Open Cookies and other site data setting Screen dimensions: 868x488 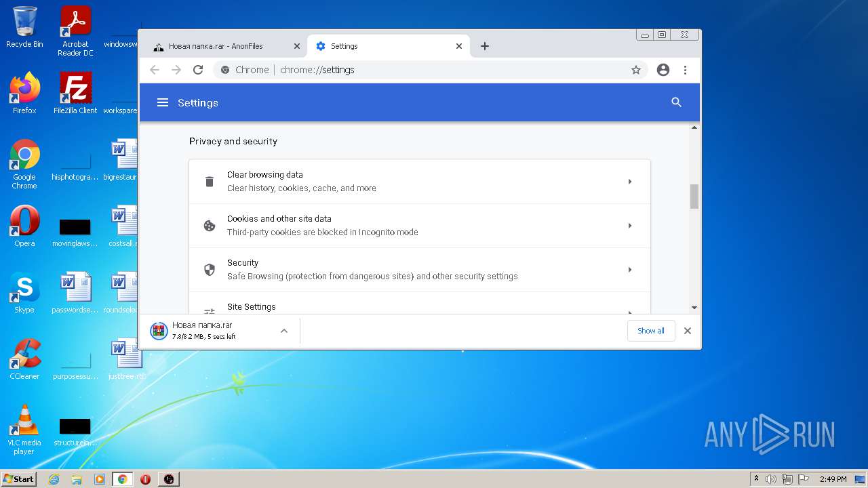[x=420, y=226]
